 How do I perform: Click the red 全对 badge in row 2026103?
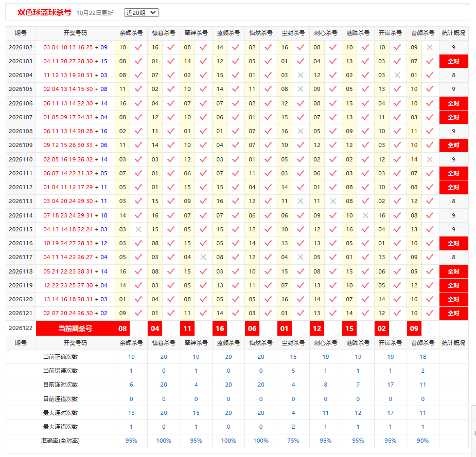tap(453, 61)
